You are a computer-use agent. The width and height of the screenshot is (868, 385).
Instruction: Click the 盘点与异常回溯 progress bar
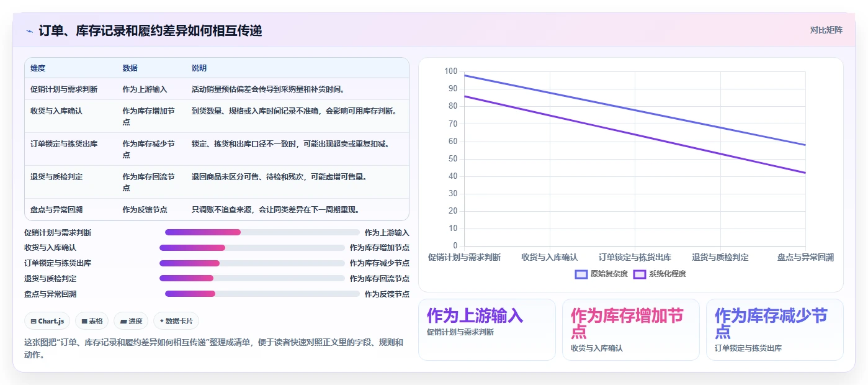262,294
